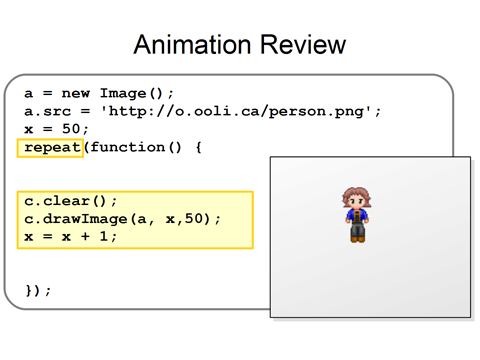Click the word "Review" in the title

click(x=303, y=44)
